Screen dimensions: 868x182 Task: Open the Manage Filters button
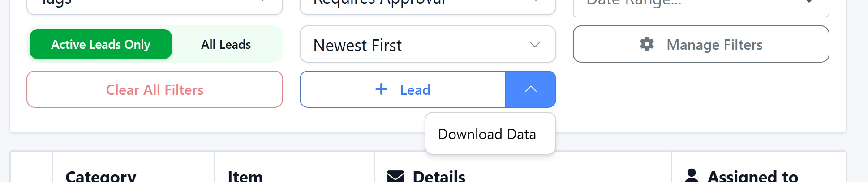coord(701,44)
